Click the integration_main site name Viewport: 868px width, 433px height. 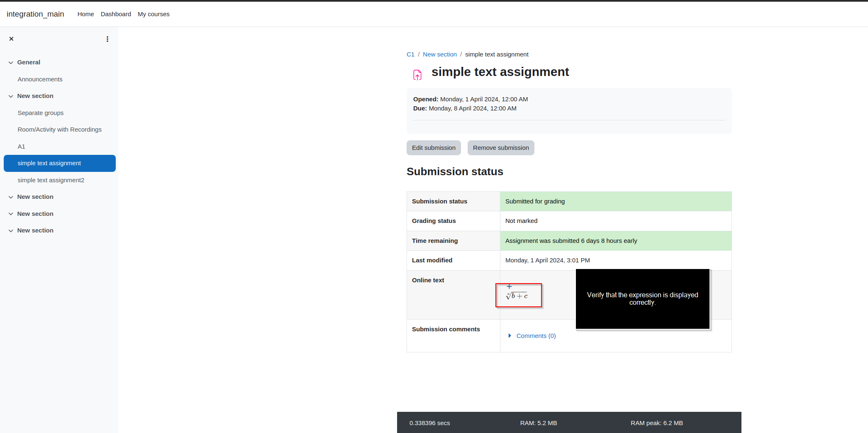click(35, 14)
